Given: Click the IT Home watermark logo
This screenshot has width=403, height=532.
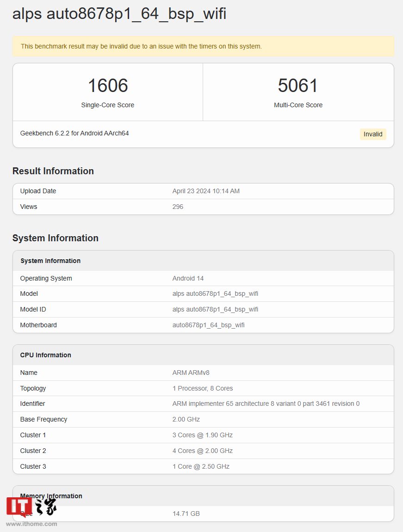Looking at the screenshot, I should tap(31, 510).
